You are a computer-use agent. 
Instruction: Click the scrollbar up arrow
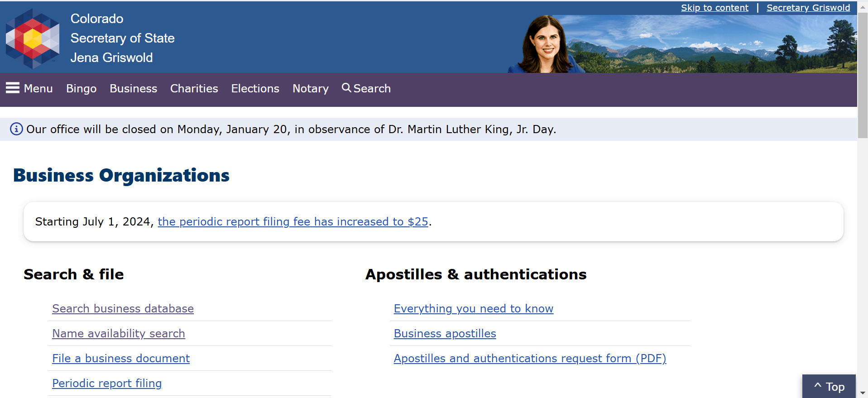tap(863, 8)
